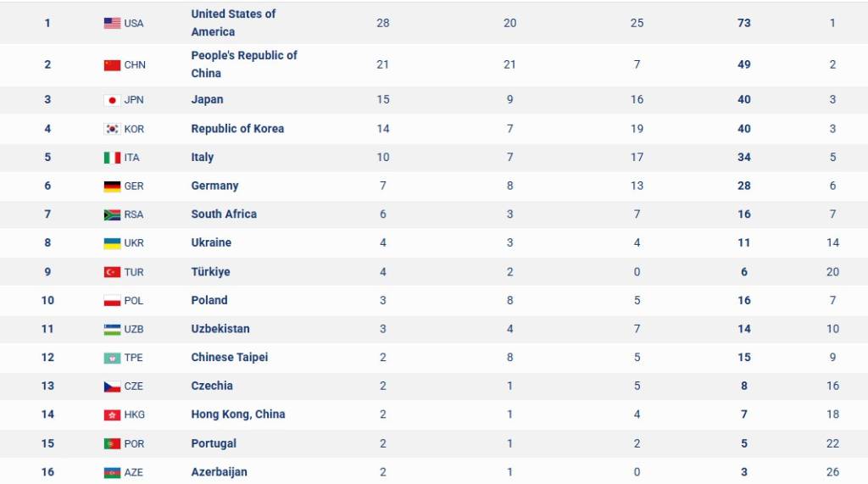This screenshot has height=484, width=868.
Task: Click the Korea flag icon
Action: 112,129
